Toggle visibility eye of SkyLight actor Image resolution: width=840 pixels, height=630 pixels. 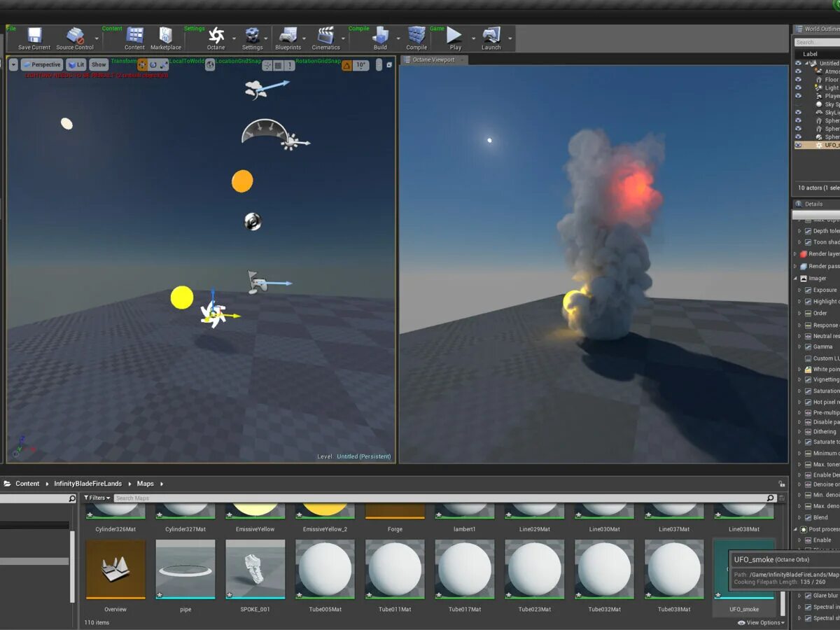798,112
